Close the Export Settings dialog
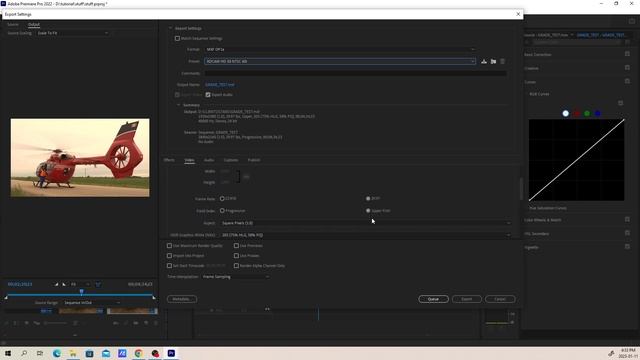 [x=518, y=14]
